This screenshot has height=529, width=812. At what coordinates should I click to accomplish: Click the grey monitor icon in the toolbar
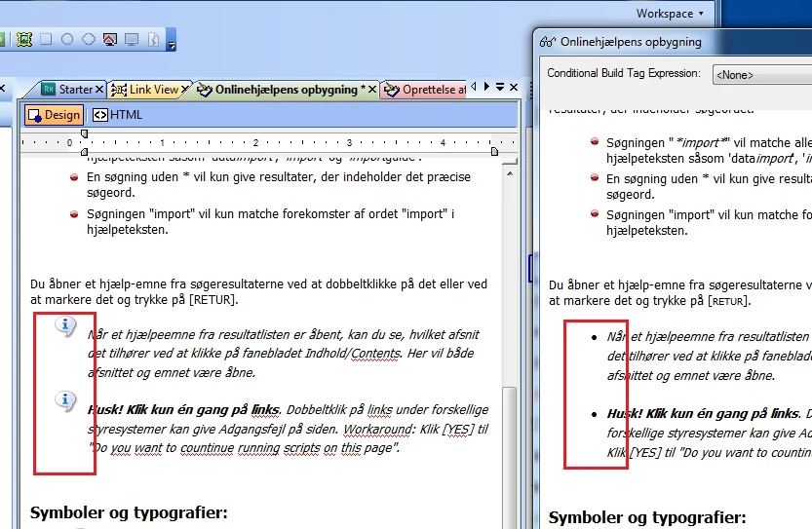[132, 39]
